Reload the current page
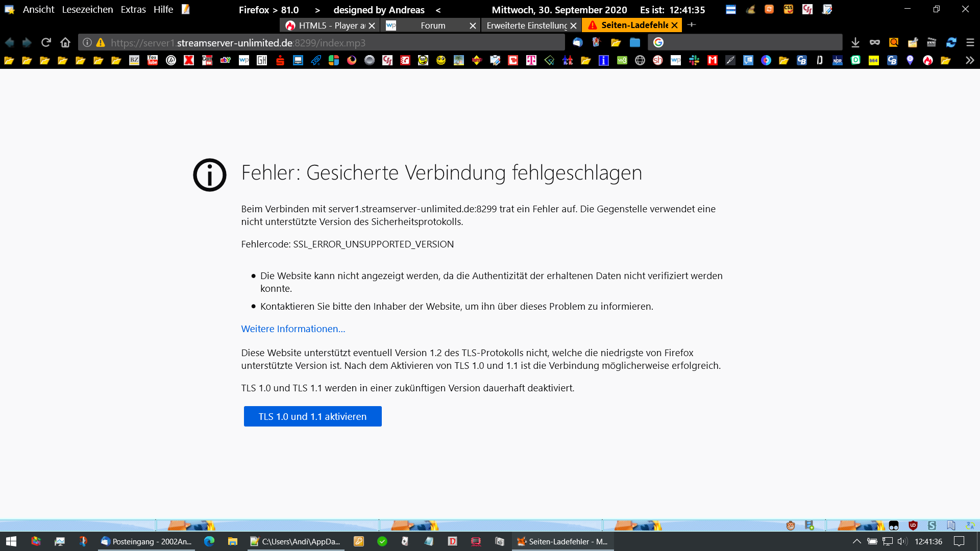The image size is (980, 551). [46, 42]
